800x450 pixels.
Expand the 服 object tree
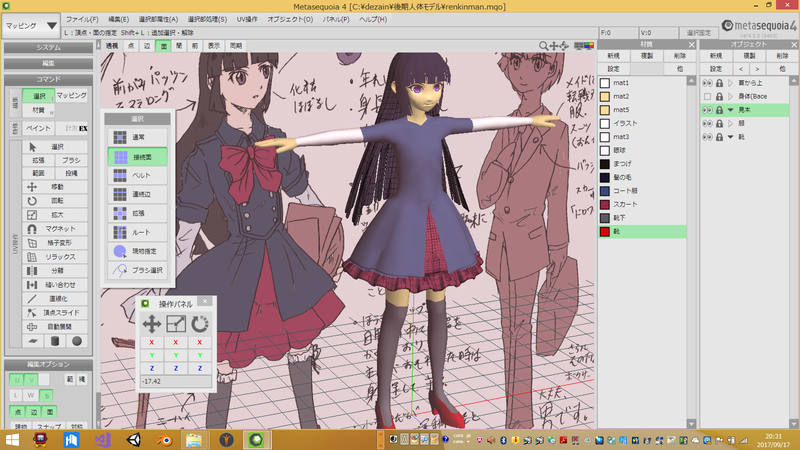[731, 123]
